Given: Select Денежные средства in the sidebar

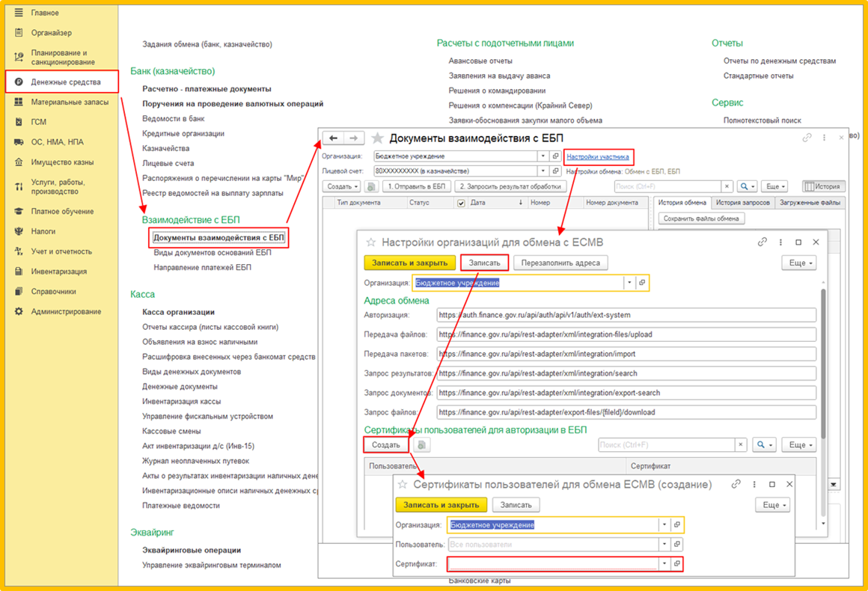Looking at the screenshot, I should coord(62,82).
